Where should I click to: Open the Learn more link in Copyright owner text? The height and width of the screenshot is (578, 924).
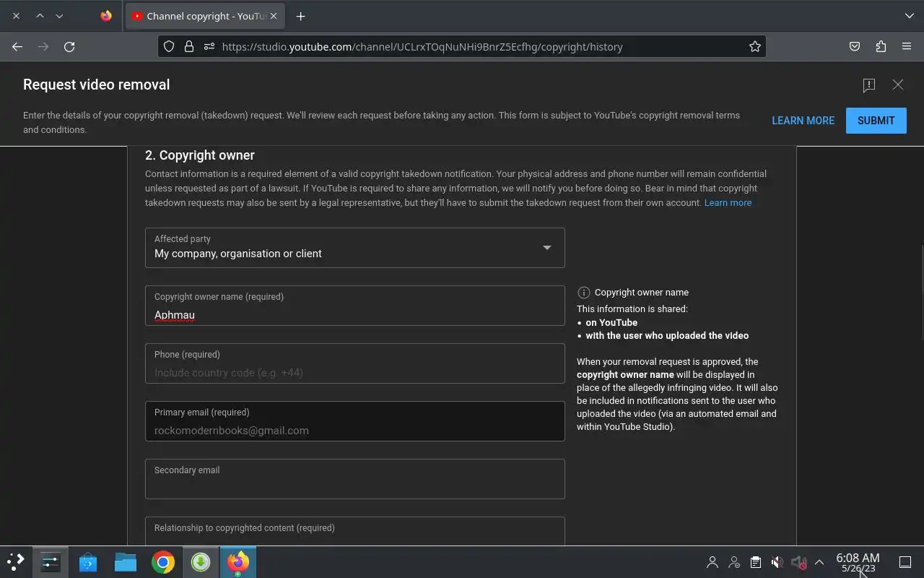(x=728, y=203)
